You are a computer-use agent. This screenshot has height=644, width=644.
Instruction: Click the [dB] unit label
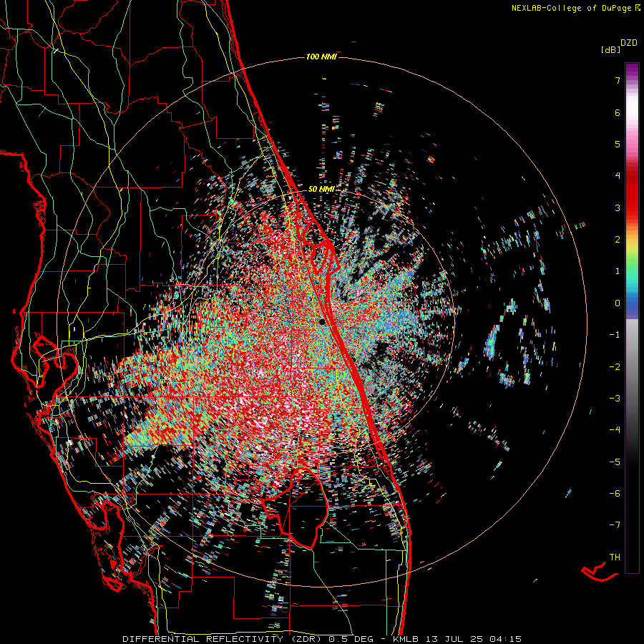pyautogui.click(x=610, y=49)
